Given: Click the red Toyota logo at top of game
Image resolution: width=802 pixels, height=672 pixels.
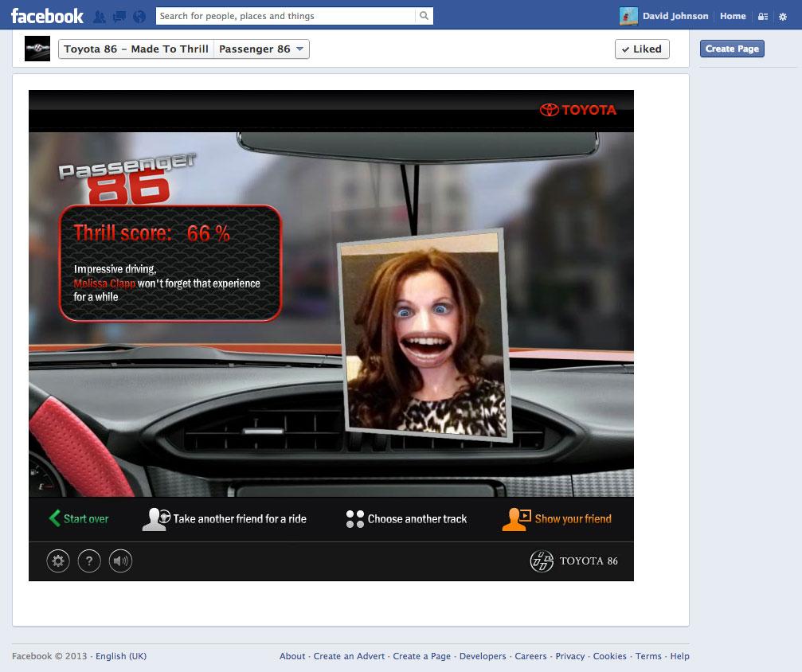Looking at the screenshot, I should (578, 110).
